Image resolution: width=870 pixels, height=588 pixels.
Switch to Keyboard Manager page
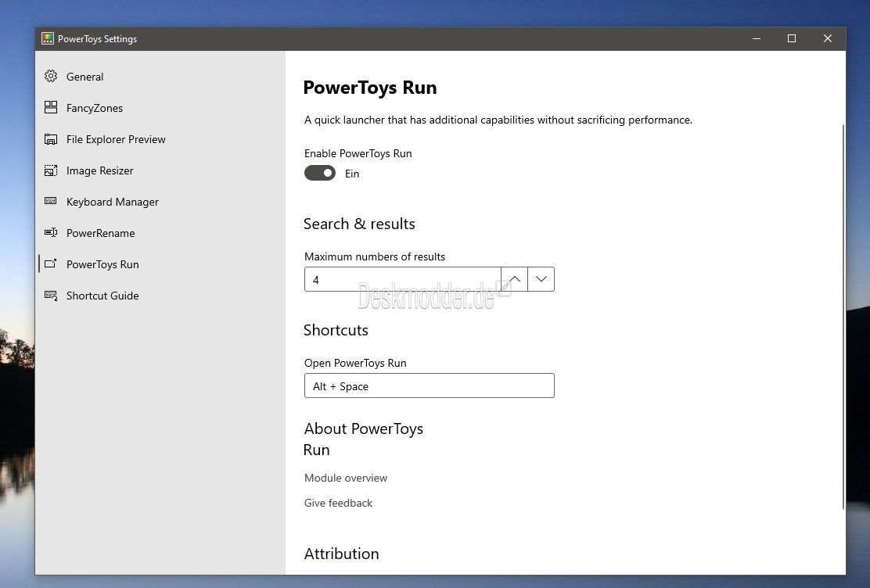tap(160, 202)
